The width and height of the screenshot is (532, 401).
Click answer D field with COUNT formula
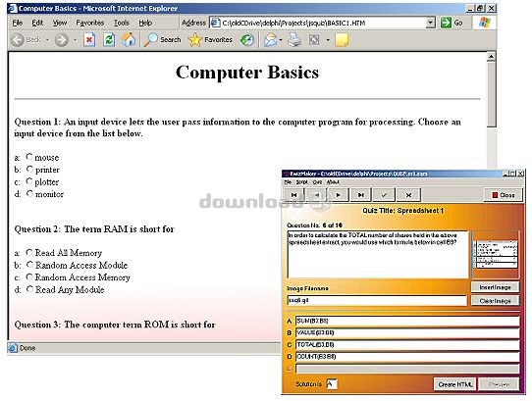pyautogui.click(x=407, y=357)
